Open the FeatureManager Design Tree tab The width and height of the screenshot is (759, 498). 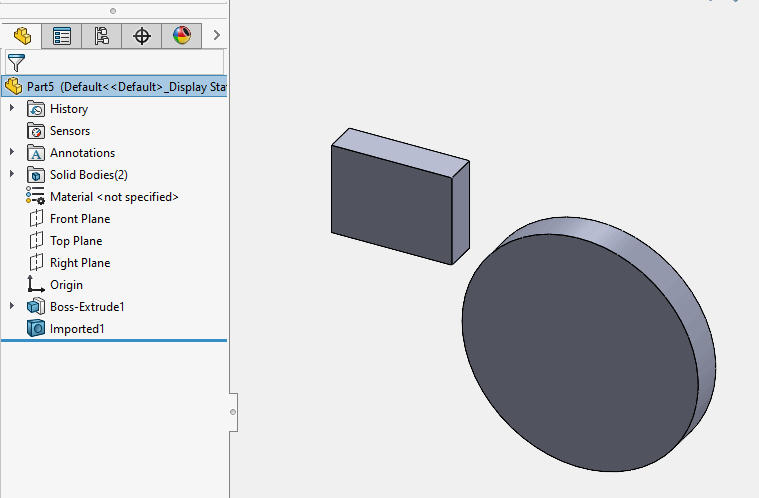click(22, 36)
